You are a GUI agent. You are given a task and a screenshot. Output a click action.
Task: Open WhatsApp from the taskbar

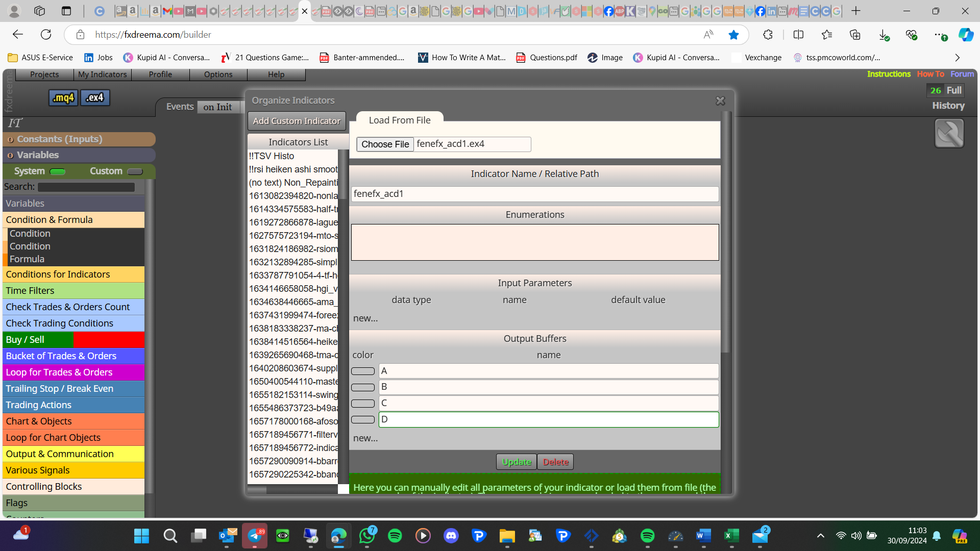pos(367,536)
